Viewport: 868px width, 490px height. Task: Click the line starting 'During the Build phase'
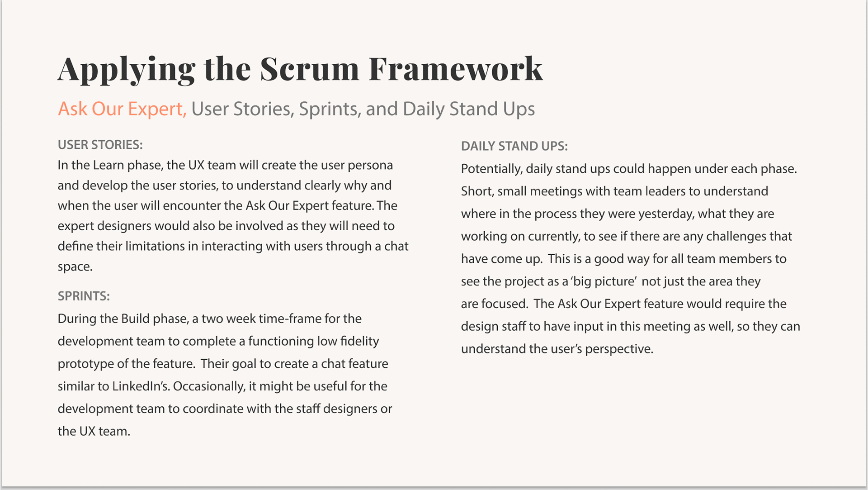(x=209, y=319)
